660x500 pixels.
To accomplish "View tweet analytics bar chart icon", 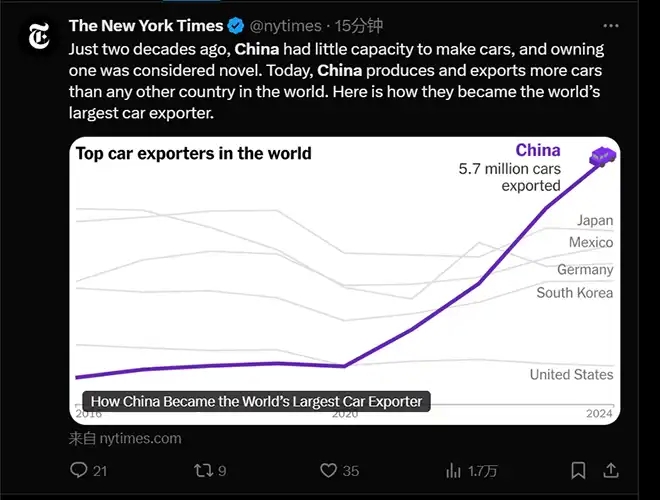I will (453, 470).
